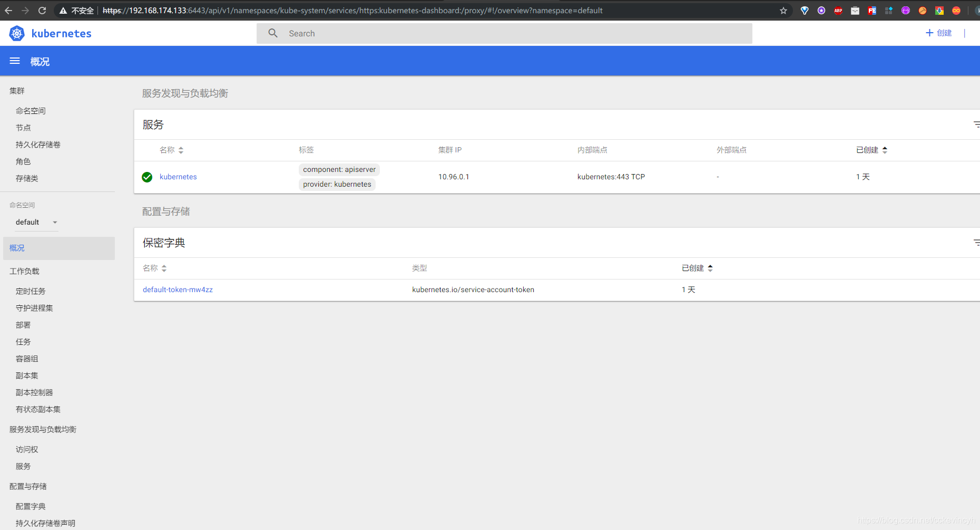Click the component: apiserver label chip
This screenshot has width=980, height=530.
(339, 169)
